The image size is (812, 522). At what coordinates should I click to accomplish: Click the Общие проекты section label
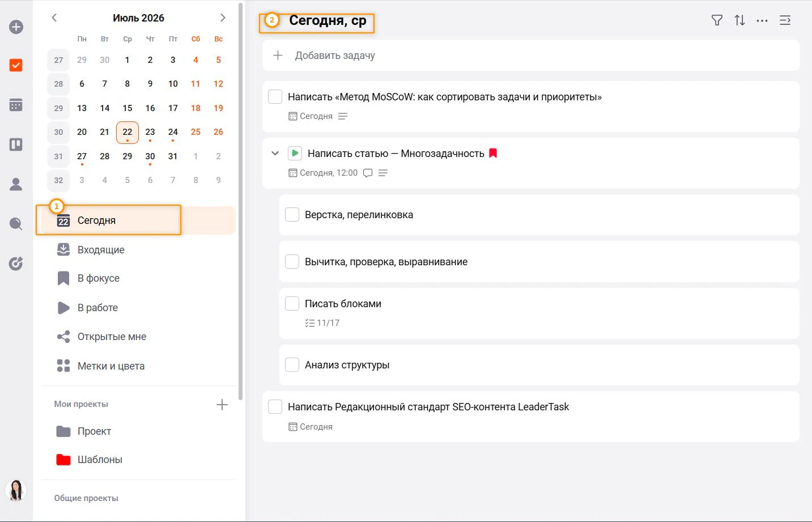click(86, 498)
